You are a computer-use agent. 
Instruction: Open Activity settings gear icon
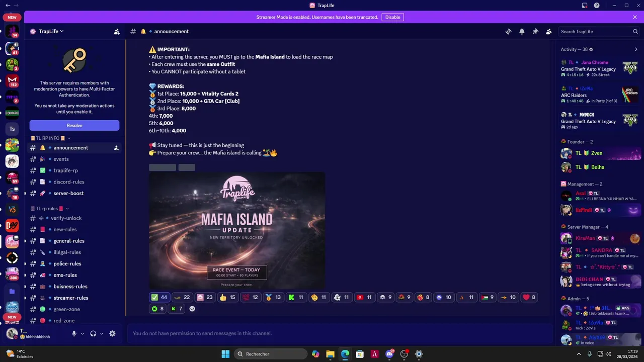point(591,49)
